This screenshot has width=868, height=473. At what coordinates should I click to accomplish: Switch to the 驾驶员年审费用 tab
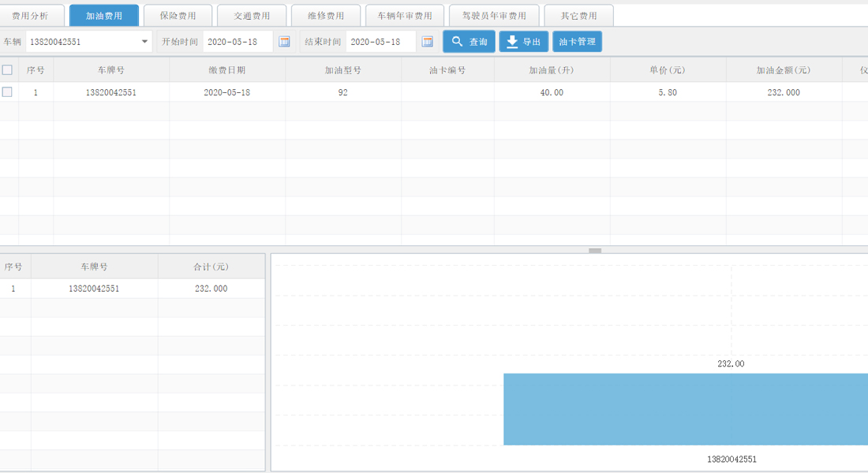click(494, 16)
